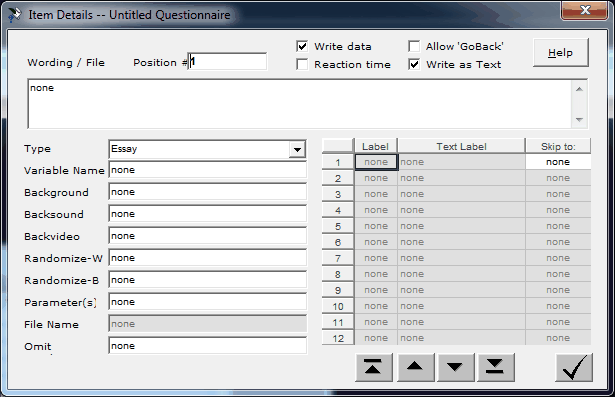Confirm with the checkmark button
The width and height of the screenshot is (615, 397).
click(x=574, y=367)
